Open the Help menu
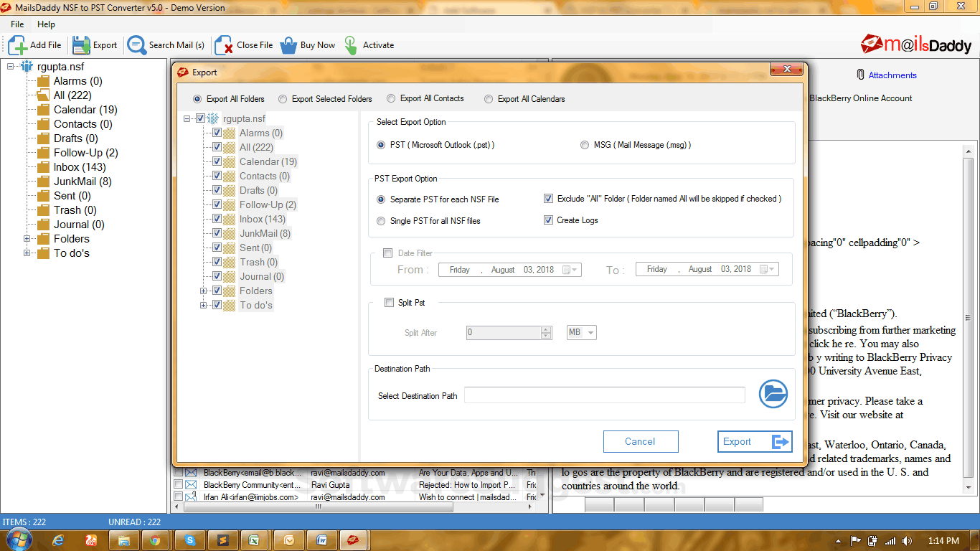Screen dimensions: 980x551 tap(46, 24)
